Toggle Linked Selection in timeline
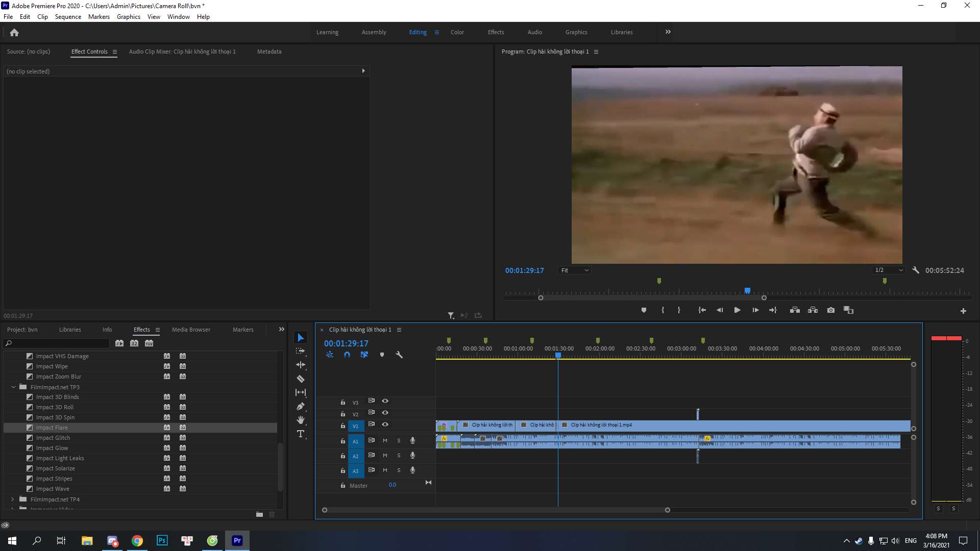Image resolution: width=980 pixels, height=551 pixels. [x=364, y=355]
